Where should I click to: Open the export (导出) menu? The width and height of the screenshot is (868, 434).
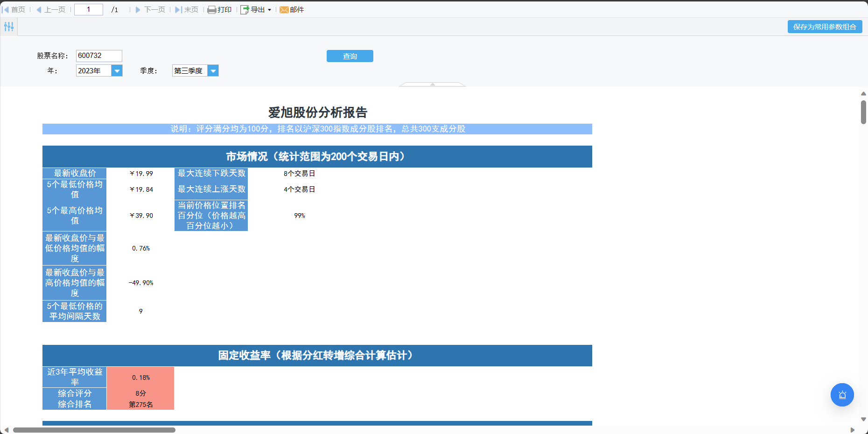256,9
